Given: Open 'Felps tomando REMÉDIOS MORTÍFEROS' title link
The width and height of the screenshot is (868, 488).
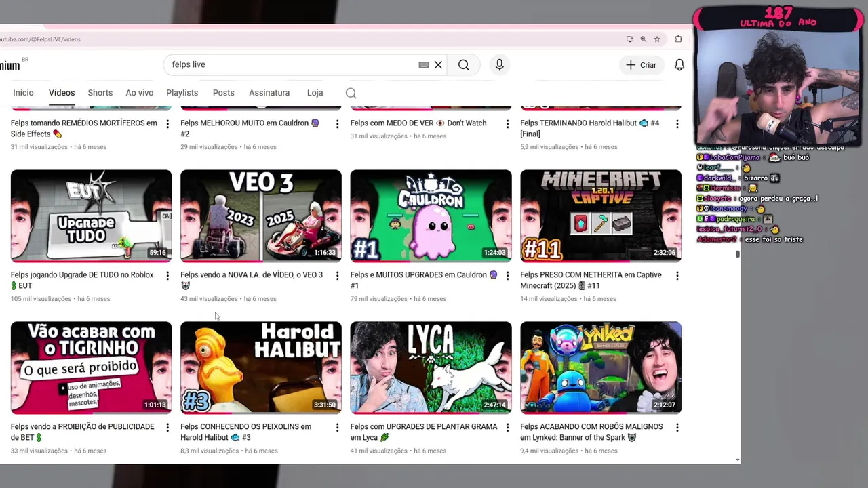Looking at the screenshot, I should (x=84, y=129).
